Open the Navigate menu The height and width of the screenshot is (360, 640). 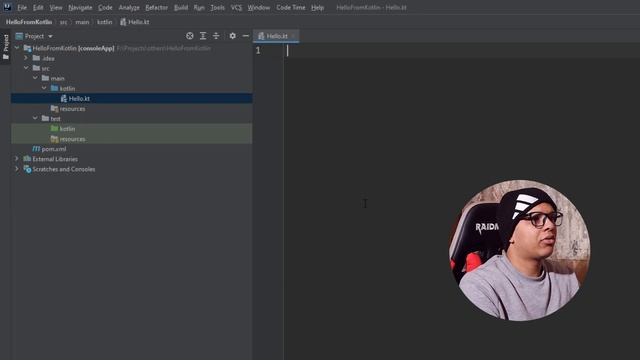click(80, 7)
